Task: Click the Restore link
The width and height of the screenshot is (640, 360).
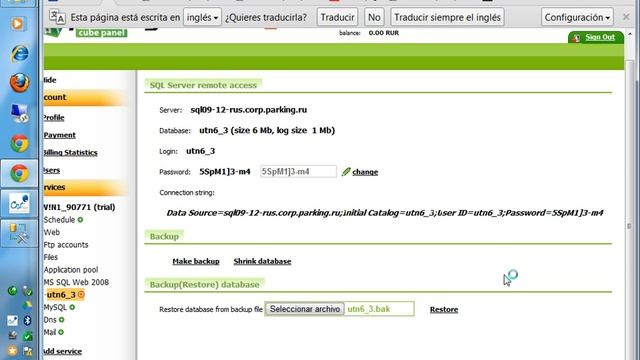Action: pos(444,309)
